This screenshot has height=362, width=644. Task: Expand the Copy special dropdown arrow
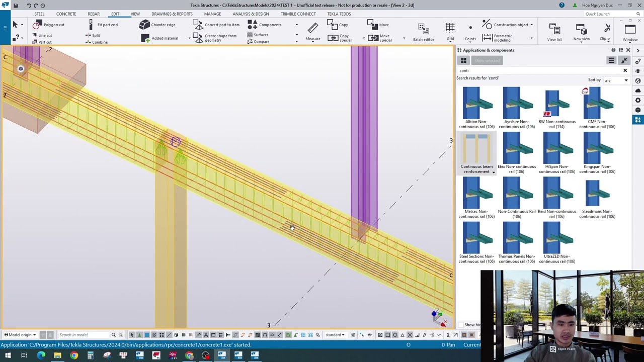(364, 38)
